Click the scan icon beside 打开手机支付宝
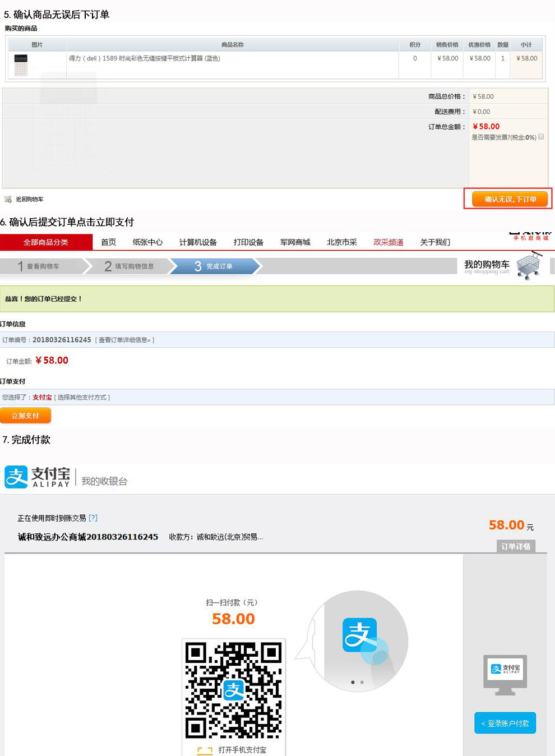 click(205, 750)
